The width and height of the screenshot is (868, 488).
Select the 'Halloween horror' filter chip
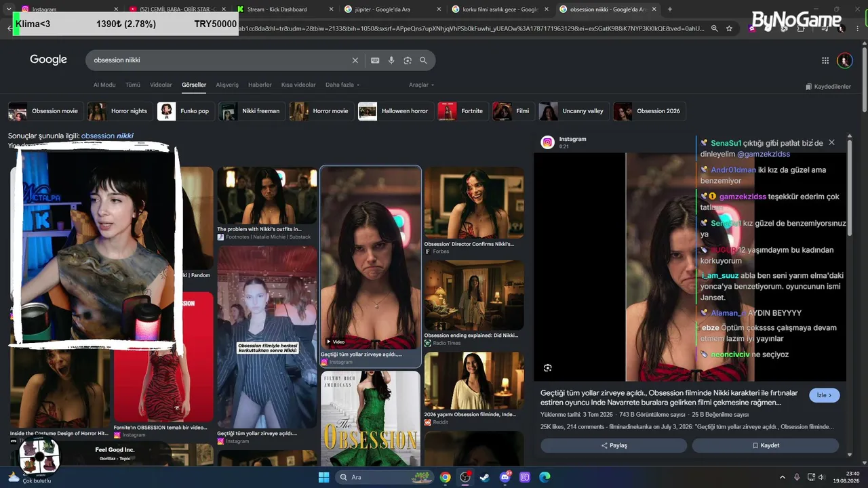tap(395, 111)
